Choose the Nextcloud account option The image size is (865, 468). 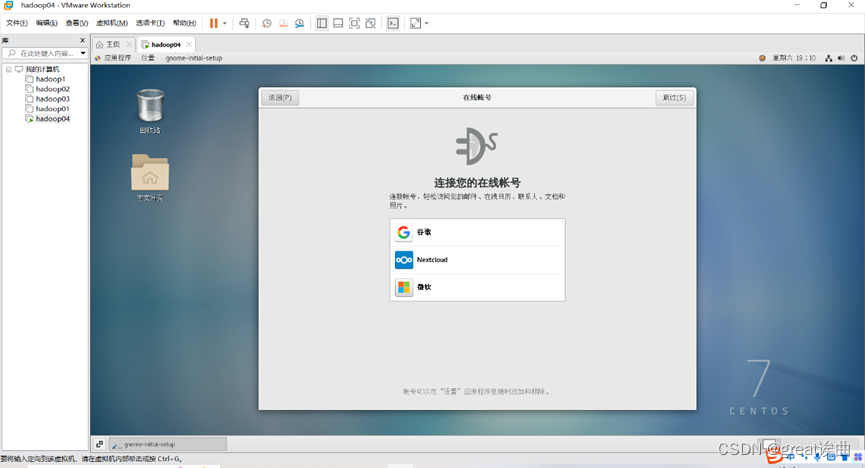[x=477, y=260]
